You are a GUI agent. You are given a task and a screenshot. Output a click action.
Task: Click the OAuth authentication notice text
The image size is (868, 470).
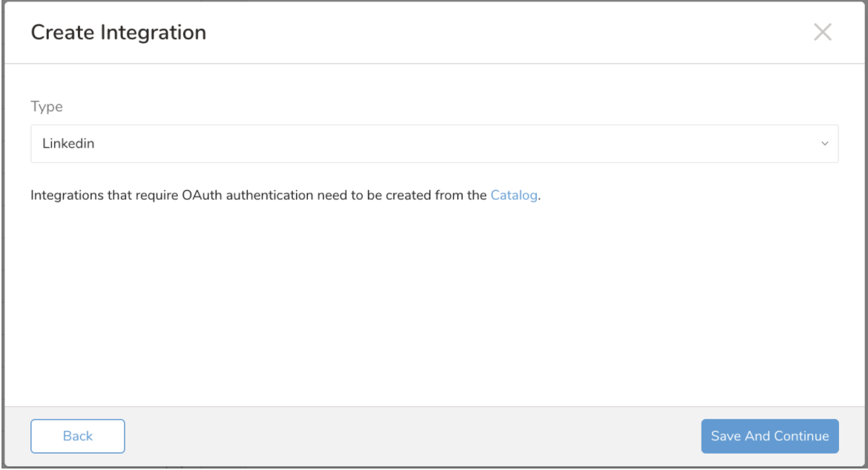click(260, 196)
